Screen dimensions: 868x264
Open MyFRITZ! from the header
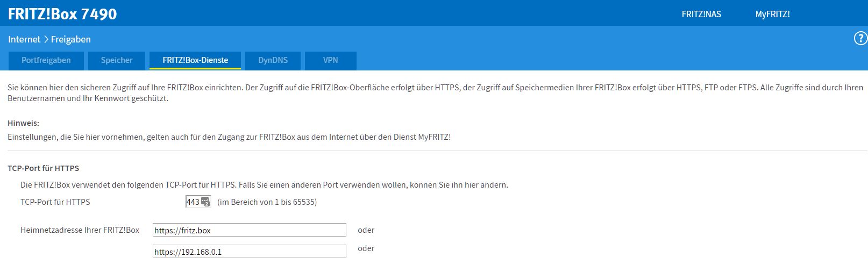click(772, 14)
